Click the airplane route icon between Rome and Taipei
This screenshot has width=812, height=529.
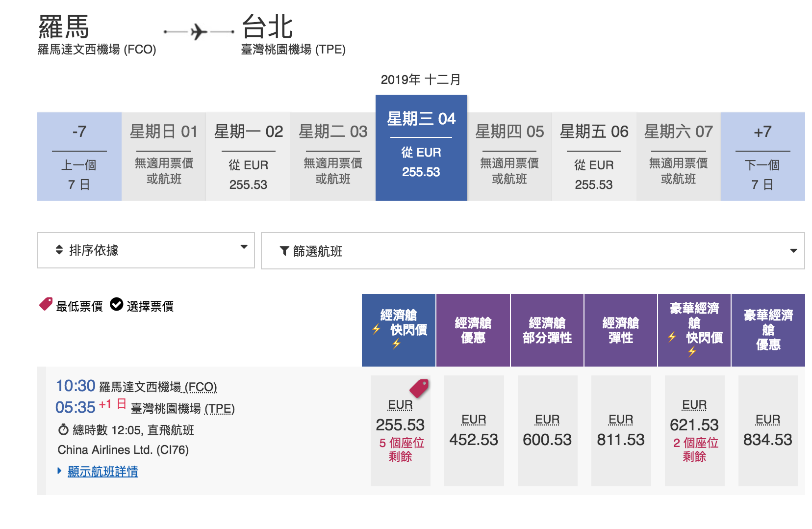tap(199, 32)
